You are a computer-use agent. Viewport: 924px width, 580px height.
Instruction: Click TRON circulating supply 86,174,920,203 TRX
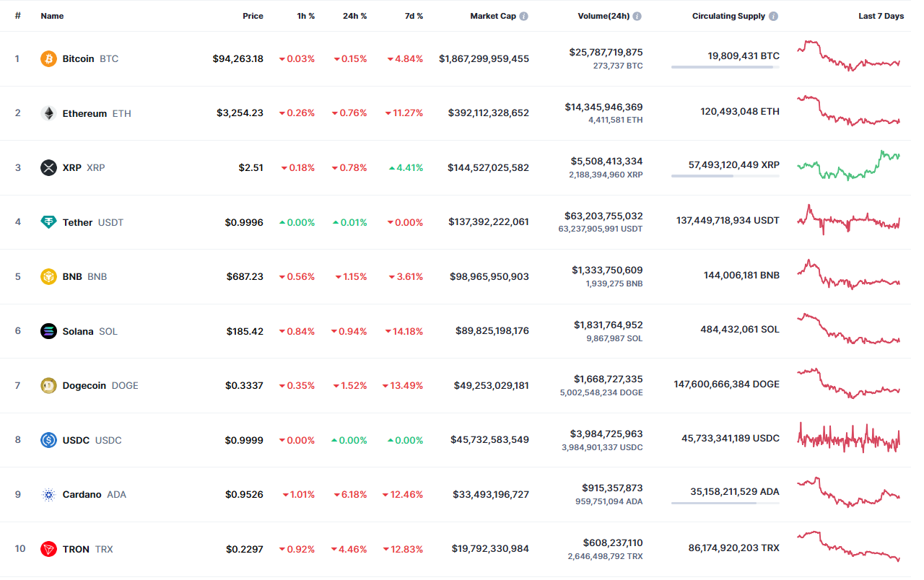point(734,548)
